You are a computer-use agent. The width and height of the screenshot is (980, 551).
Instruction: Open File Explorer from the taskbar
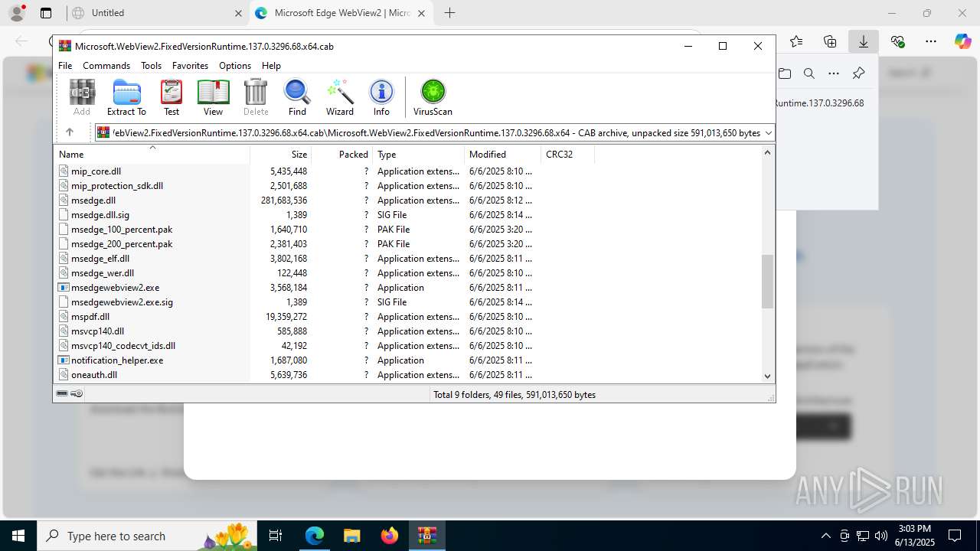click(351, 536)
